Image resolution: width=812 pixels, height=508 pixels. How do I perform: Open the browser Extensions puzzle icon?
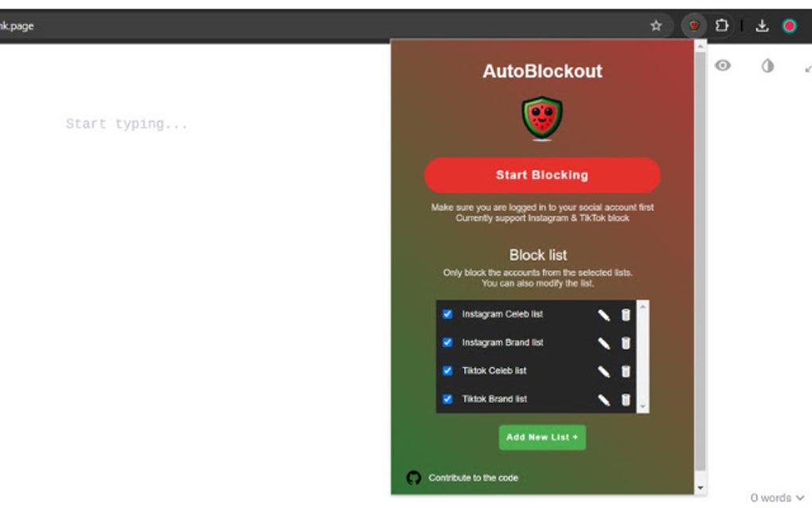pyautogui.click(x=722, y=25)
